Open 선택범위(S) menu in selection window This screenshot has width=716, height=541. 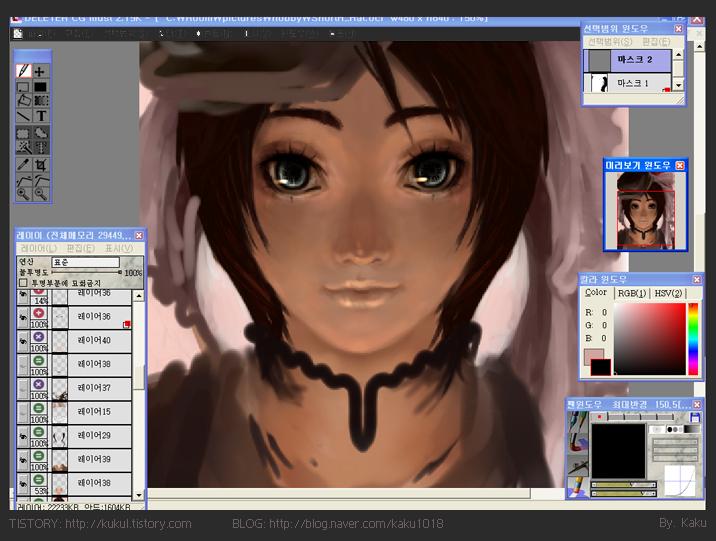[x=610, y=42]
